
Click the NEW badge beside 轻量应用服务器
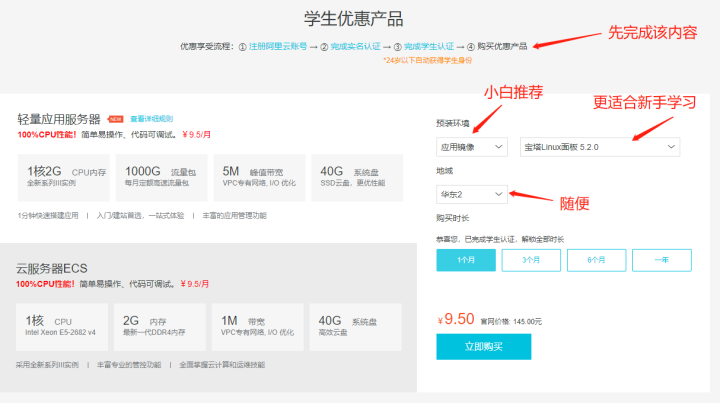click(115, 119)
